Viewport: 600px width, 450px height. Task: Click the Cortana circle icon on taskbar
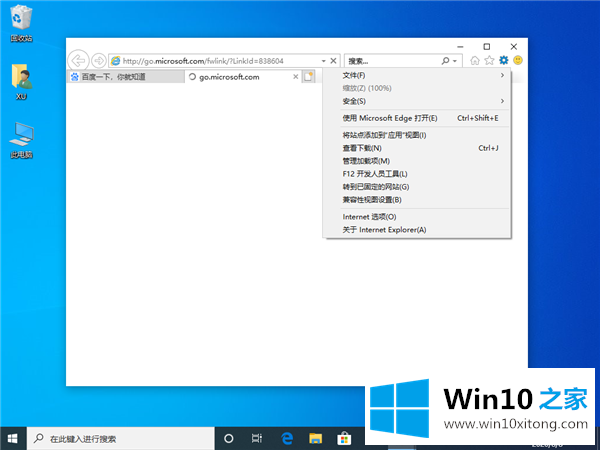pos(228,439)
